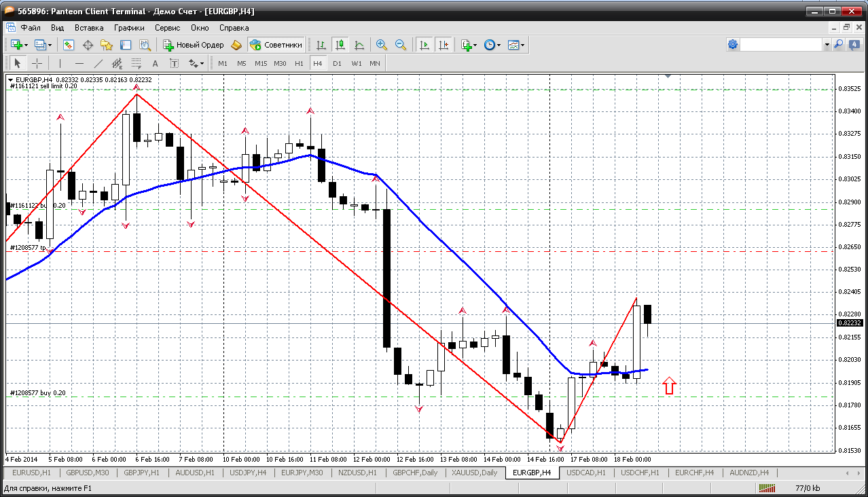
Task: Open the Справка menu
Action: coord(234,28)
